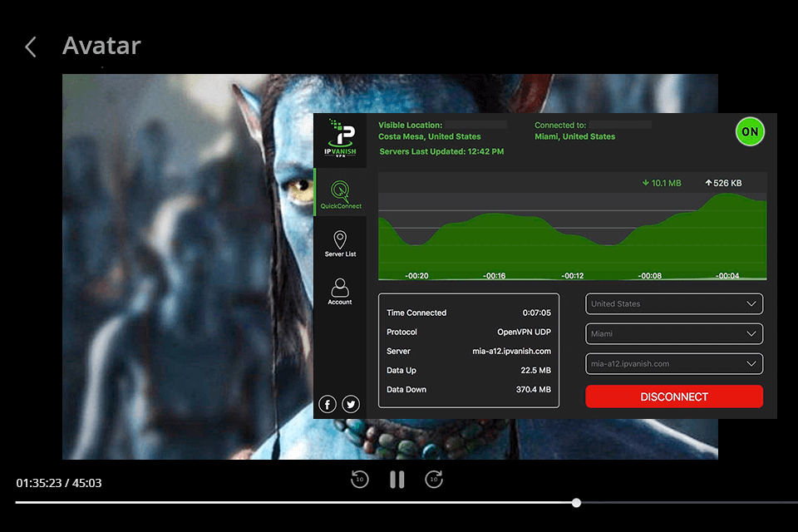The height and width of the screenshot is (532, 798).
Task: Toggle the green ON VPN switch
Action: [x=750, y=132]
